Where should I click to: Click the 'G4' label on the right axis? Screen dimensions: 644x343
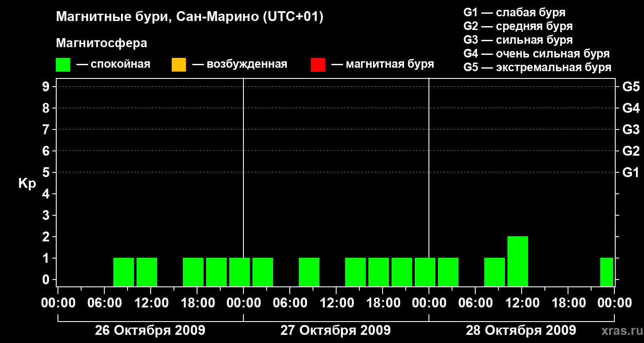(x=631, y=108)
